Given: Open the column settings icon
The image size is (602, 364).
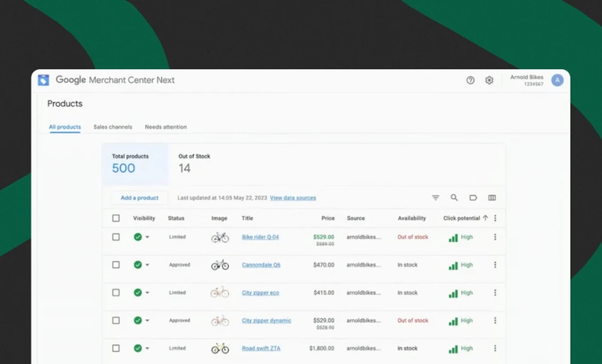Looking at the screenshot, I should tap(492, 198).
